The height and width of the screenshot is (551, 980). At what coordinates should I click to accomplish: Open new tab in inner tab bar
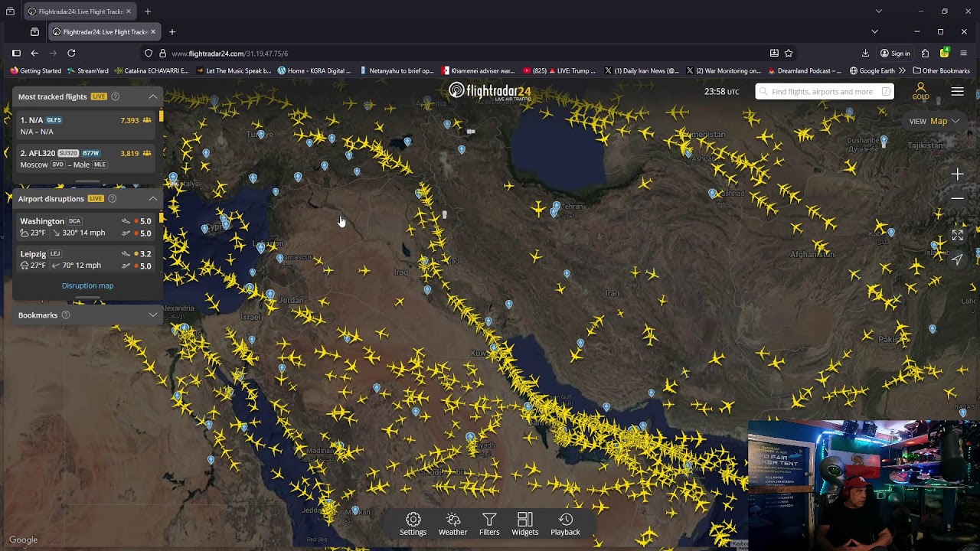tap(171, 31)
